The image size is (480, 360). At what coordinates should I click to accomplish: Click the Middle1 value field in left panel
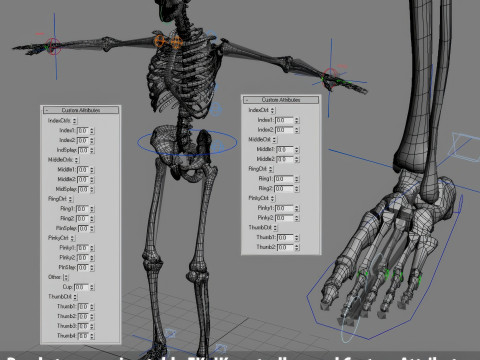(82, 170)
